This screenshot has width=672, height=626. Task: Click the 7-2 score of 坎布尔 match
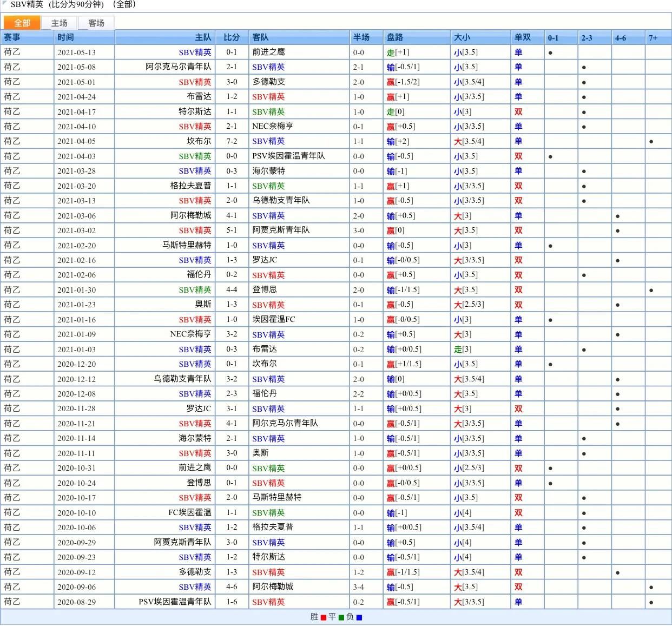[232, 141]
